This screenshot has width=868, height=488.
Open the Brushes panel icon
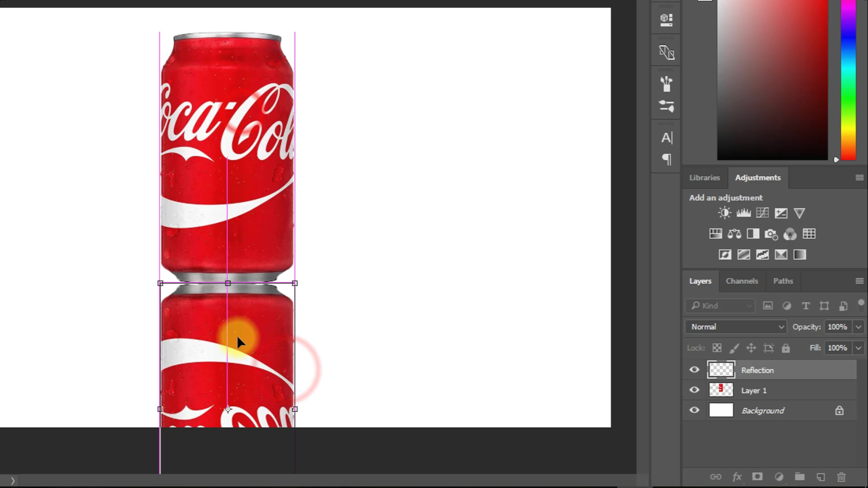click(666, 84)
